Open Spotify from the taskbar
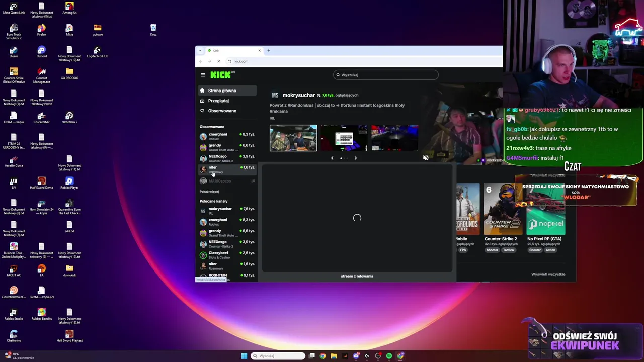This screenshot has width=644, height=362. 389,356
